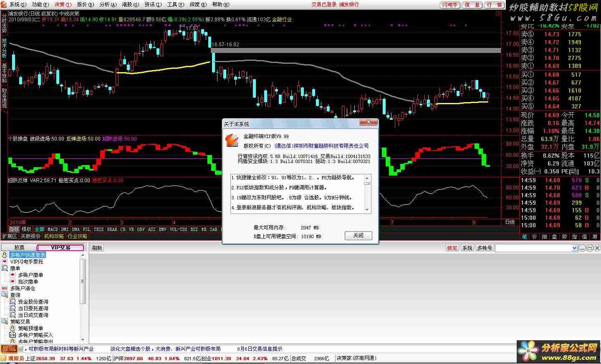Click the red X on 关于本系统 dialog
Screen dimensions: 601x364
(369, 123)
